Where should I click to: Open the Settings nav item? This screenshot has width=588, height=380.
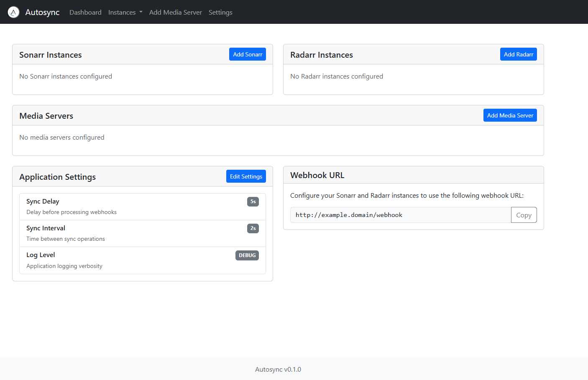point(220,13)
